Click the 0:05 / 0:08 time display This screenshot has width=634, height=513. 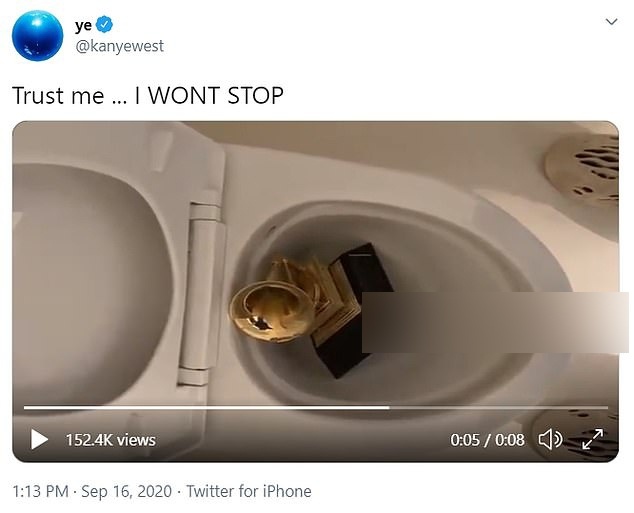coord(487,440)
